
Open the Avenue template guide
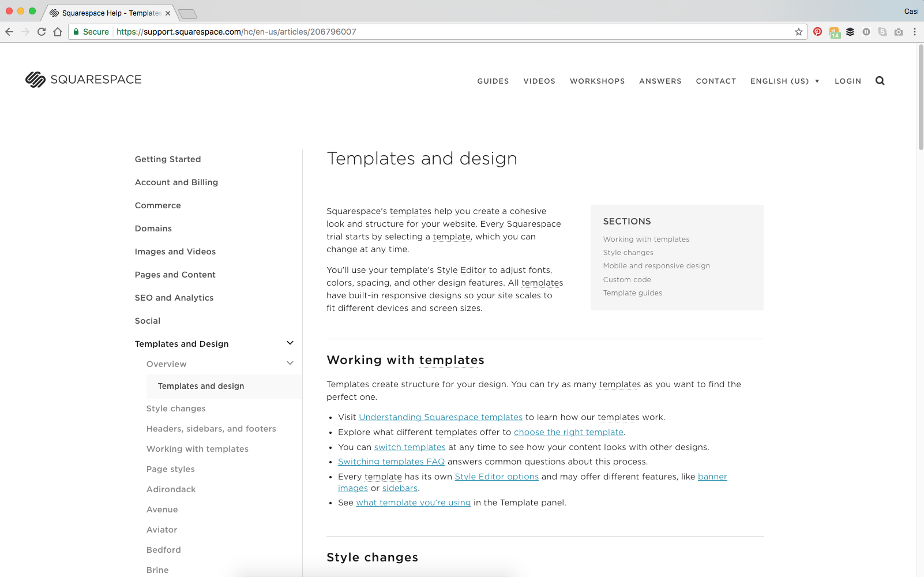pos(162,509)
